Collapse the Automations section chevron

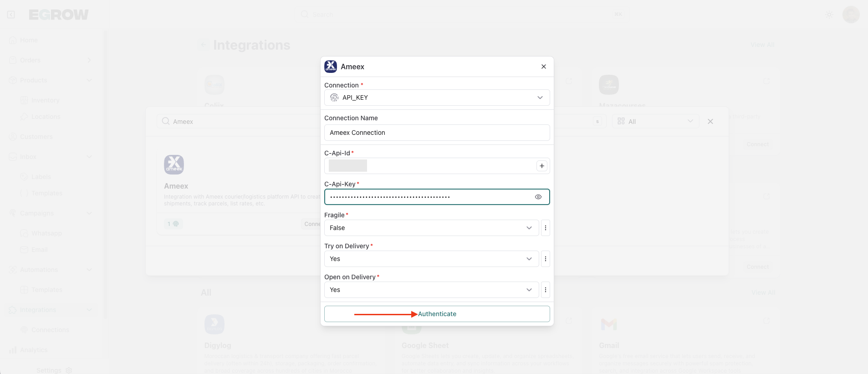pos(89,270)
